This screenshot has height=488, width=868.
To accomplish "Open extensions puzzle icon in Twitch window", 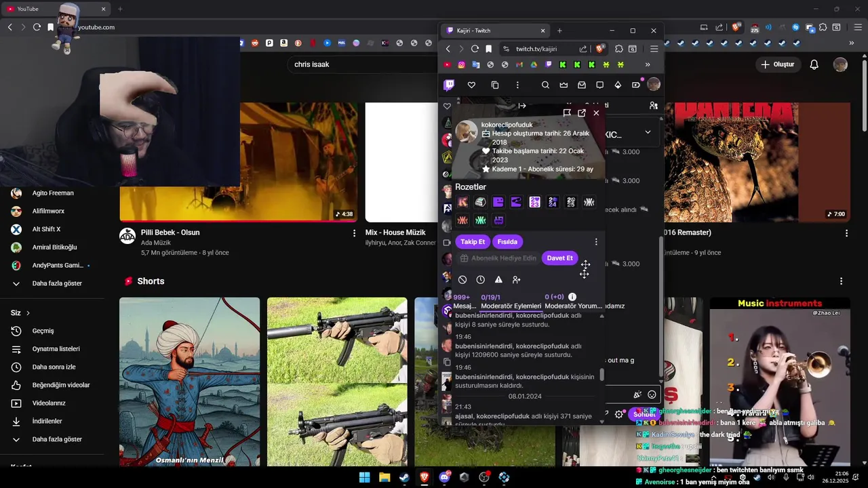I will point(619,49).
